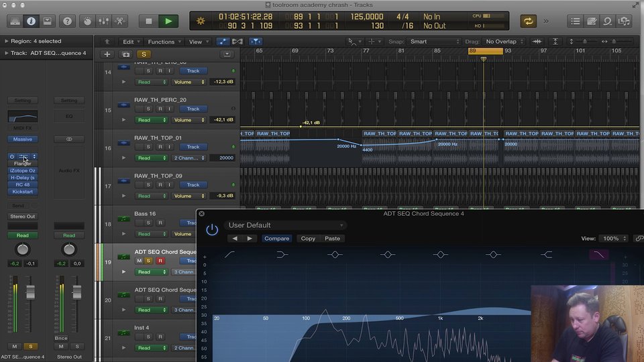Open the Functions menu
This screenshot has width=644, height=362.
coord(164,42)
